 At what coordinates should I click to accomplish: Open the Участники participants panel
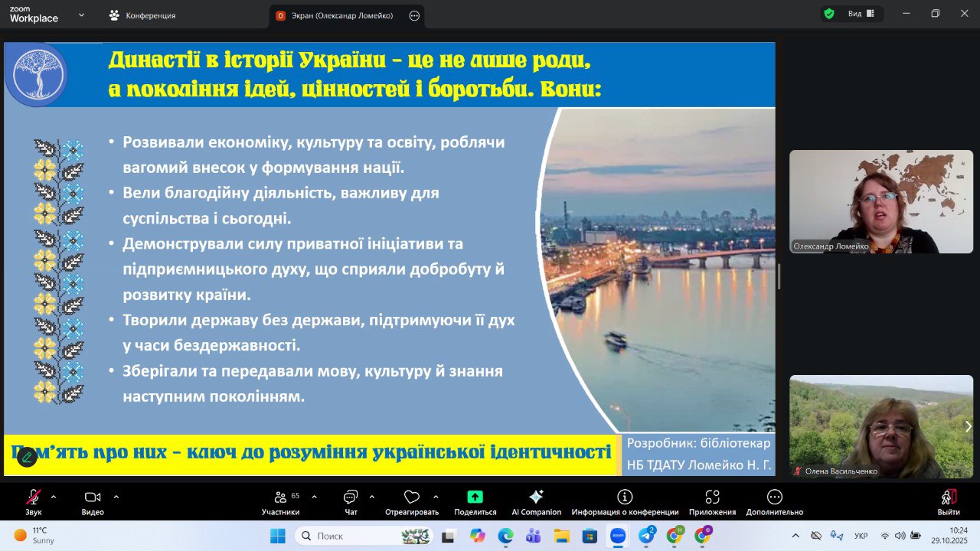pyautogui.click(x=281, y=502)
